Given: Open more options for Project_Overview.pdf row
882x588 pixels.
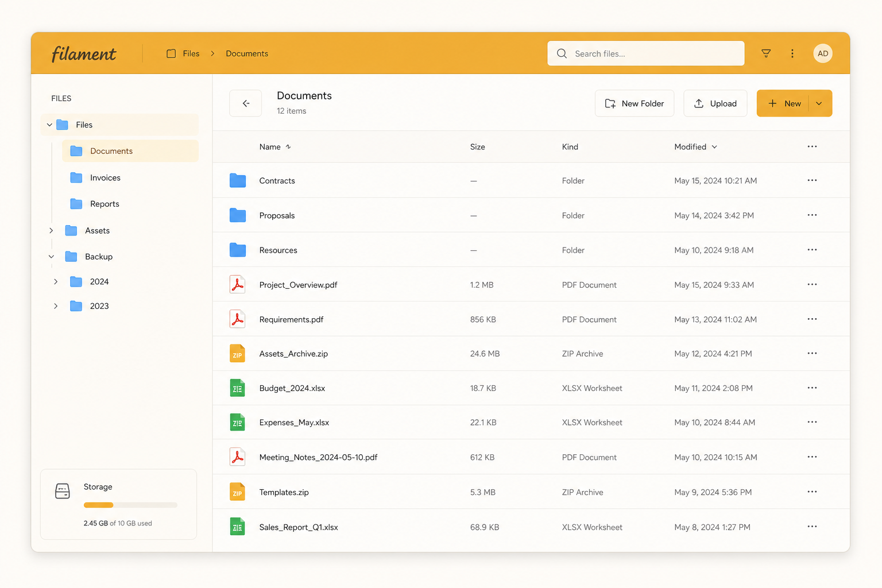Looking at the screenshot, I should coord(812,284).
